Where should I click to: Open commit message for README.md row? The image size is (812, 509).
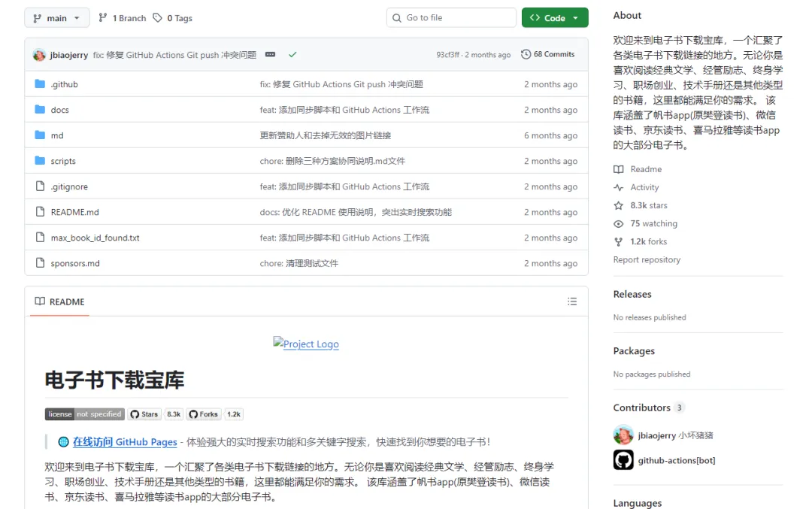click(356, 212)
